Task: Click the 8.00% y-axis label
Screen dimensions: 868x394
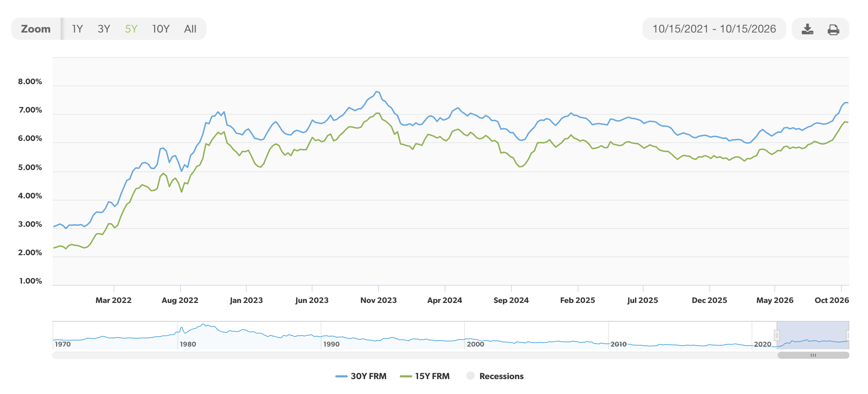Action: (30, 81)
